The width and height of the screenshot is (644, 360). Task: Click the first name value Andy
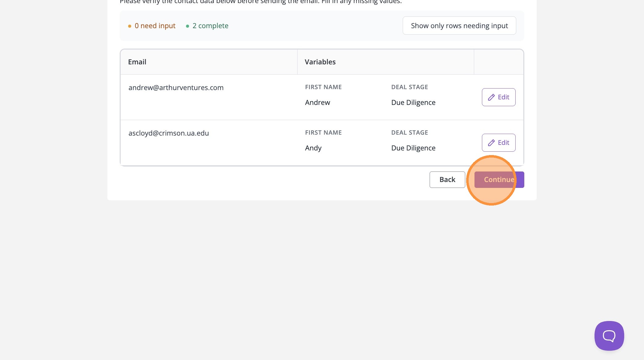tap(313, 148)
